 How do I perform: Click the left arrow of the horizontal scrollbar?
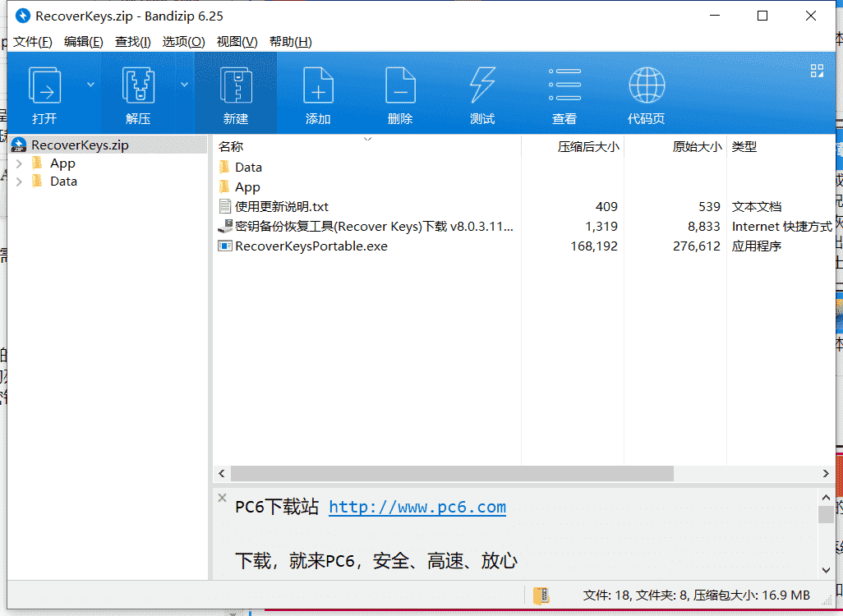tap(222, 474)
